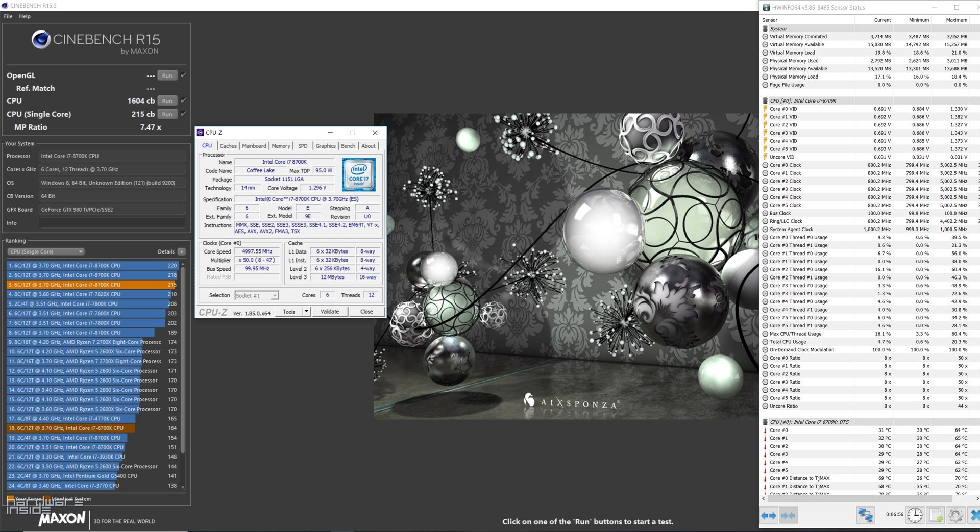Open HWiNFO sensor settings gear icon
This screenshot has height=532, width=980.
[955, 515]
